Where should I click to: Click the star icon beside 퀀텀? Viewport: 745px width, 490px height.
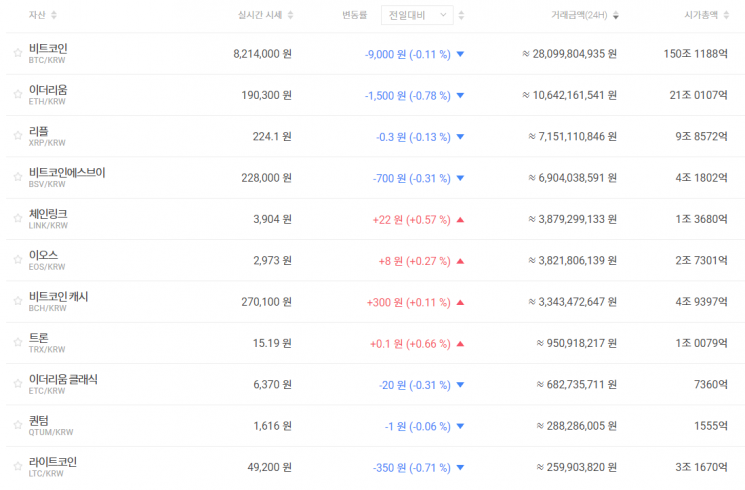point(18,425)
